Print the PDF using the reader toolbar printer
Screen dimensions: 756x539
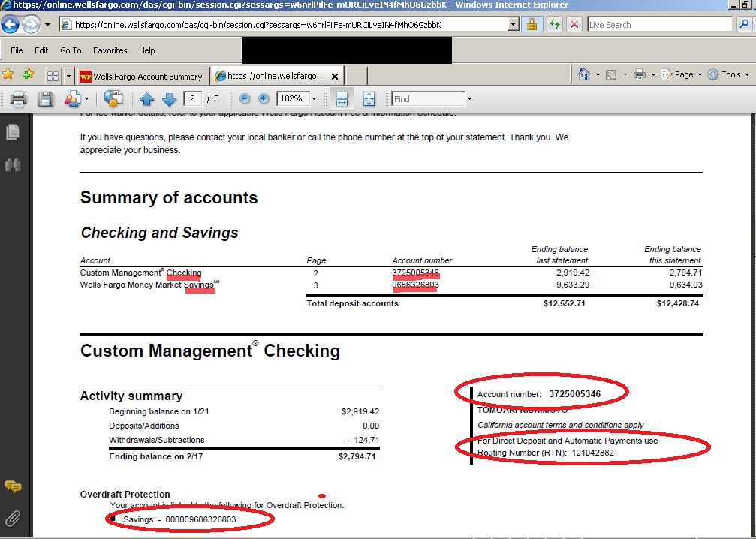[18, 99]
